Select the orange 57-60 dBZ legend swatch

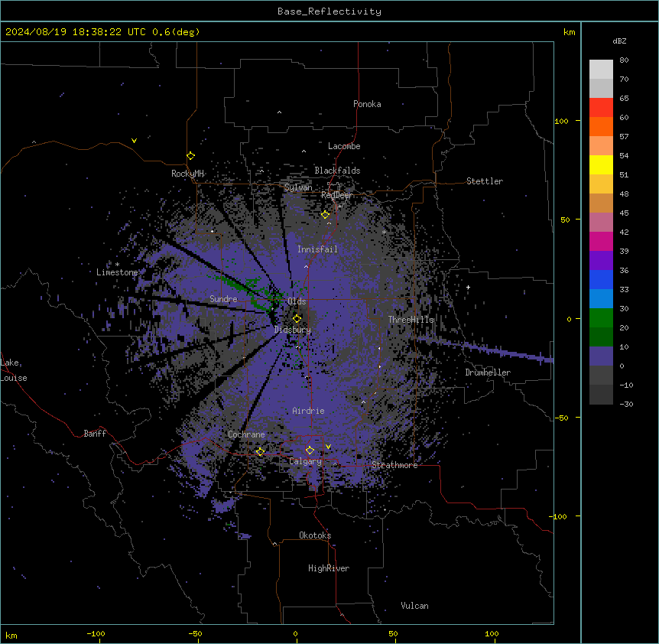point(601,126)
